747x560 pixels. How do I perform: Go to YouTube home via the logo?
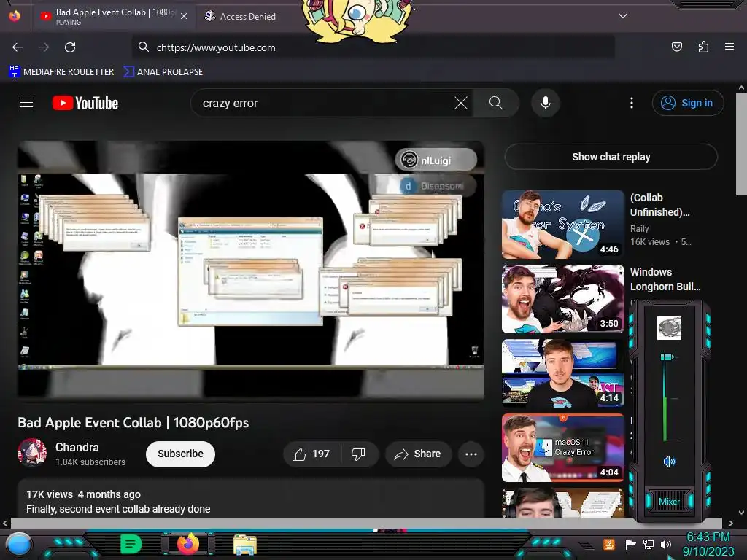[85, 103]
